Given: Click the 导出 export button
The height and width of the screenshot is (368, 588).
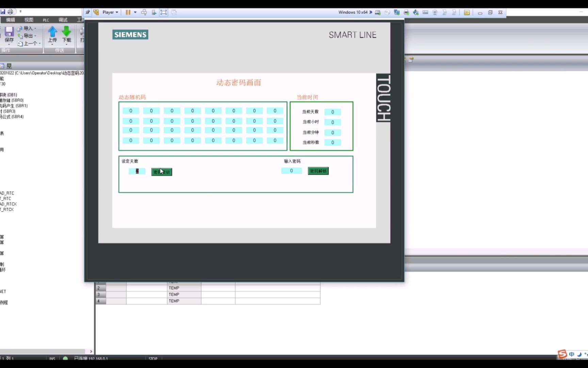Looking at the screenshot, I should click(x=25, y=36).
